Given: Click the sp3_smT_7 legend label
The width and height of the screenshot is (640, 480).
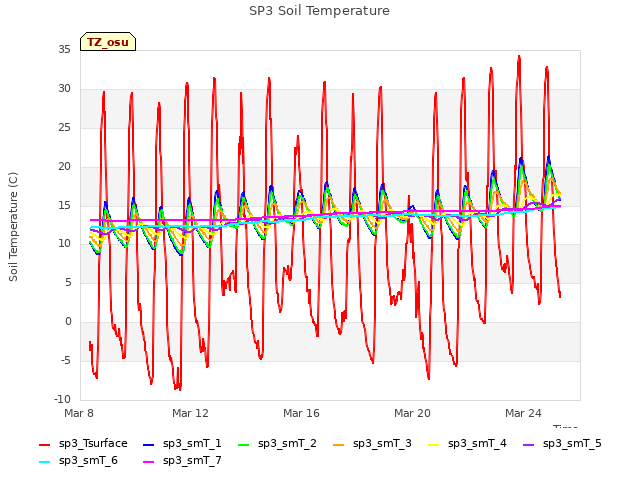Looking at the screenshot, I should 192,460.
